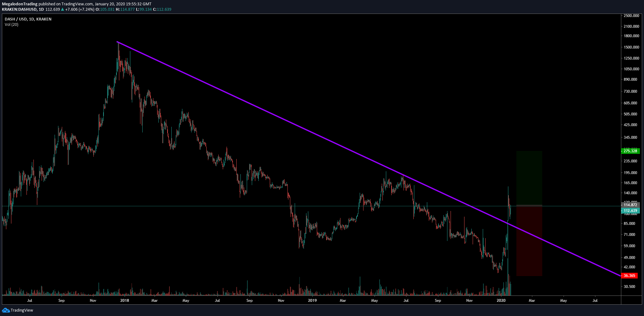Click the 235.000 price axis label
644x316 pixels.
point(630,161)
